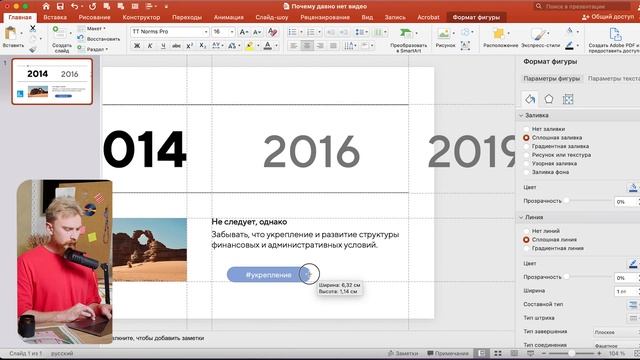640x360 pixels.
Task: Switch to the Переходы ribbon tab
Action: (x=187, y=17)
